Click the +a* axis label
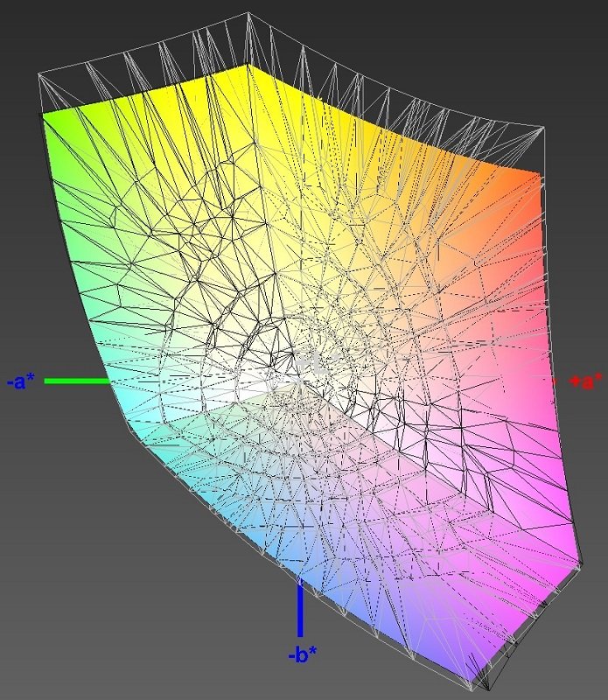608x700 pixels. point(585,381)
